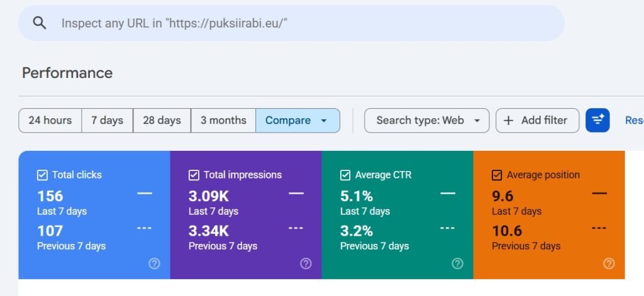This screenshot has height=296, width=644.
Task: Click the Performance heading
Action: (x=67, y=73)
